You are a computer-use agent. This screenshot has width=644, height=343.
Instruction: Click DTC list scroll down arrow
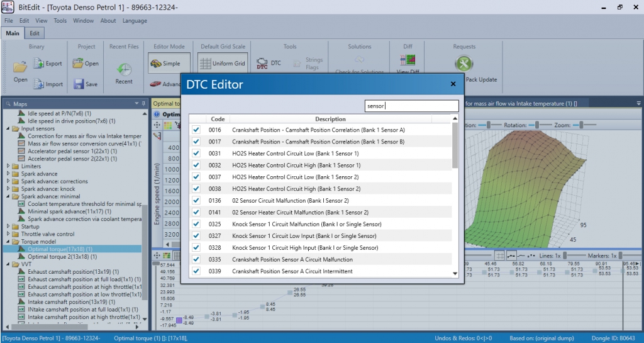click(455, 273)
